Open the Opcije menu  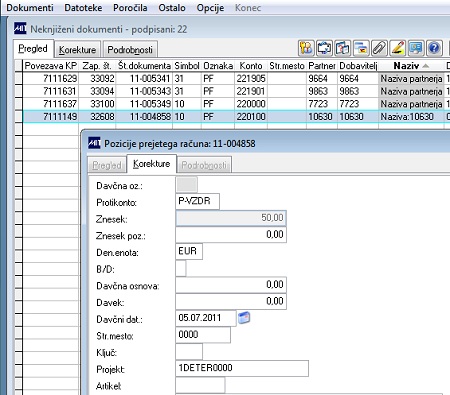pos(210,8)
